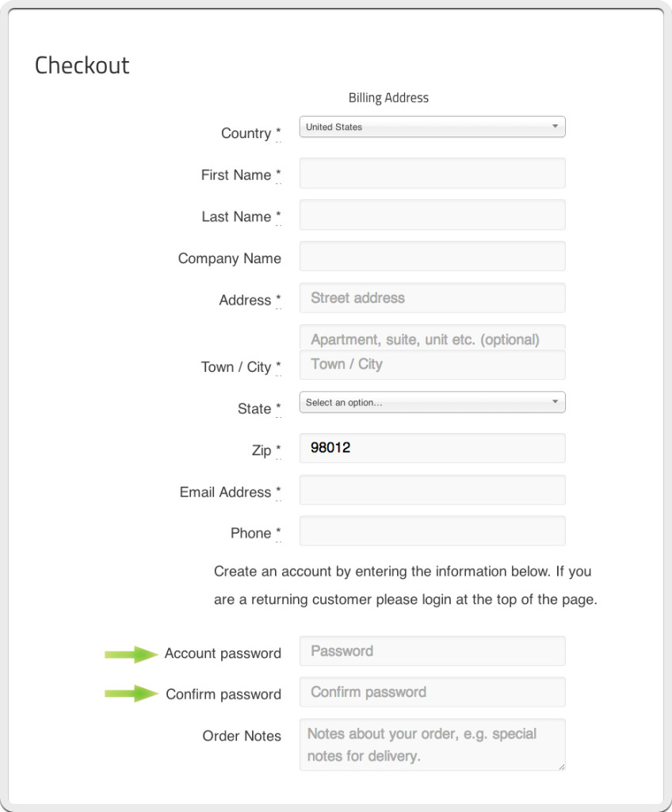Click the Country dropdown's arrow indicator

click(555, 126)
